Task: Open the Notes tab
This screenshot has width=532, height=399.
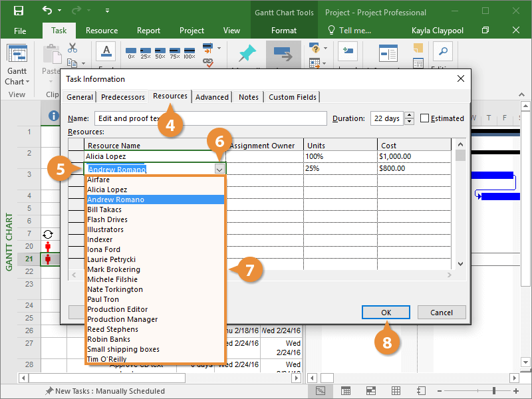Action: click(248, 97)
